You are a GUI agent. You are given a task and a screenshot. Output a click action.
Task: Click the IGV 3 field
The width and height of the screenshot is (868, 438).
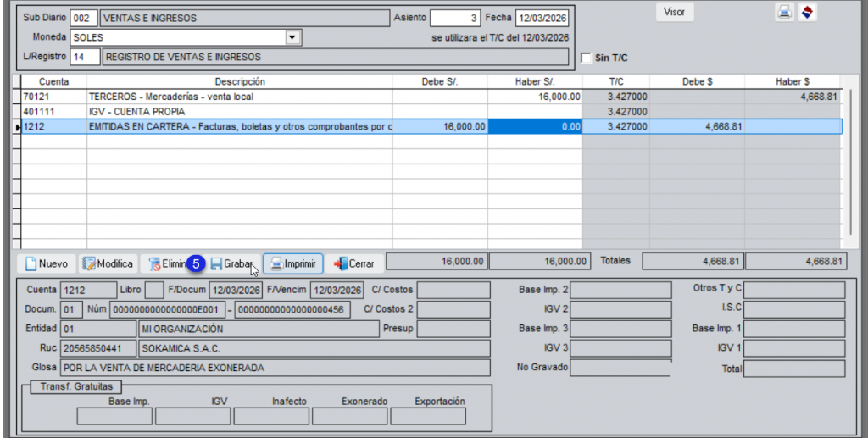(x=620, y=348)
